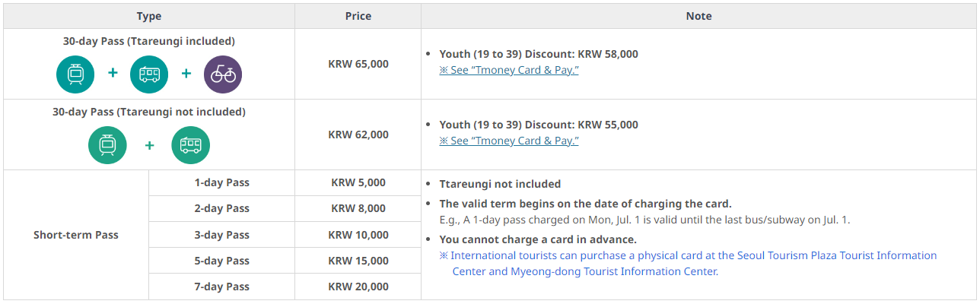Click the bus icon in Ttareungi included row

click(149, 74)
